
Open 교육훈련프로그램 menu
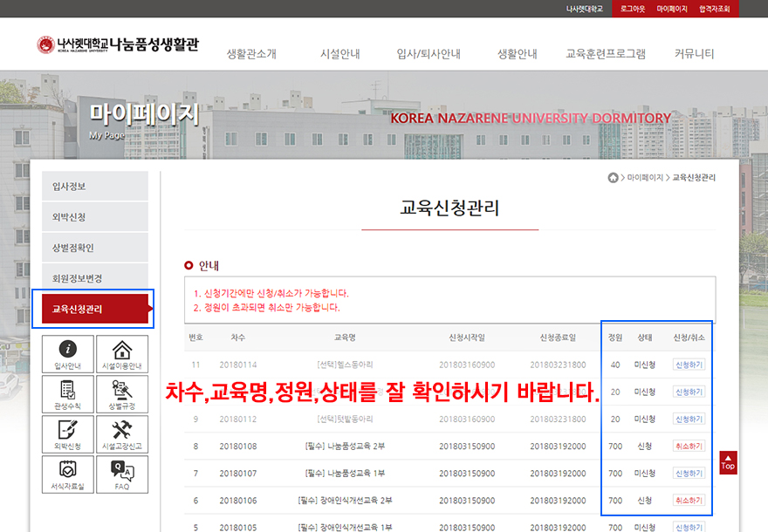tap(606, 54)
